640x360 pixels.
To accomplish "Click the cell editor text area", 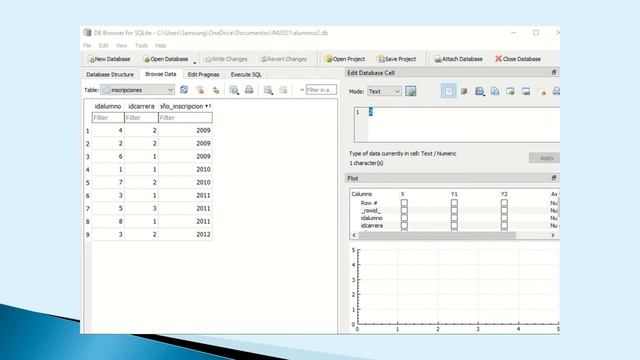I will click(456, 125).
